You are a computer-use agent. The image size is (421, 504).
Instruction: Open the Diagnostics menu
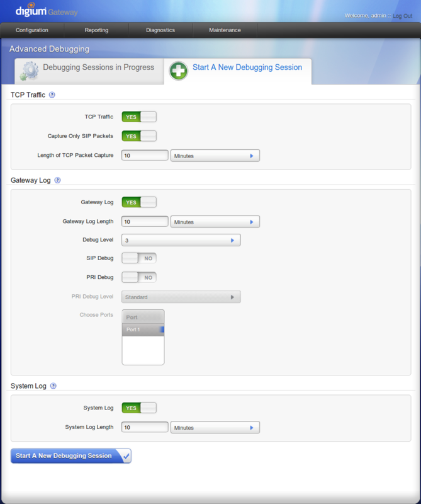click(x=160, y=30)
